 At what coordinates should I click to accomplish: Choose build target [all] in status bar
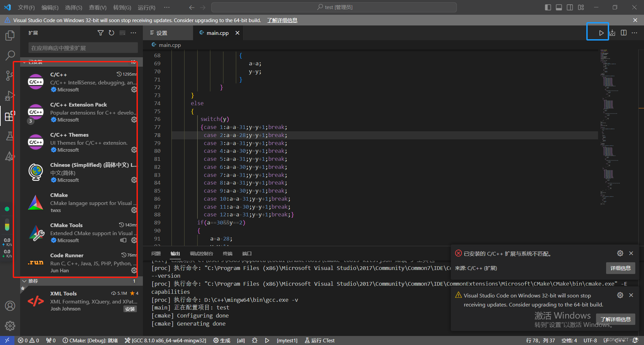coord(241,340)
